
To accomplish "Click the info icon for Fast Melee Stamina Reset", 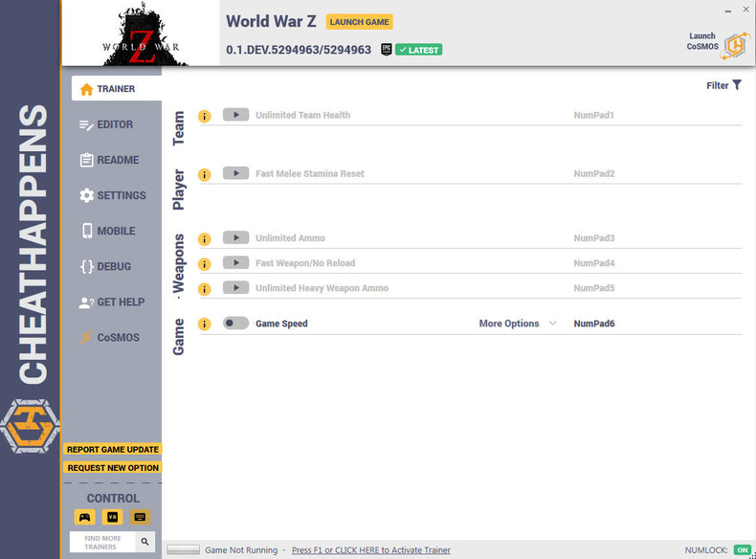I will (205, 174).
